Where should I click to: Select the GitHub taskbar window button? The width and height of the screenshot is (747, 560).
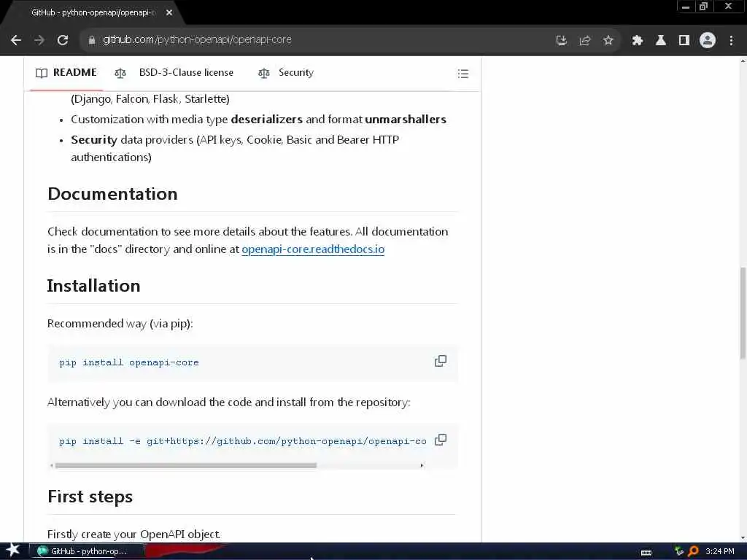click(87, 551)
